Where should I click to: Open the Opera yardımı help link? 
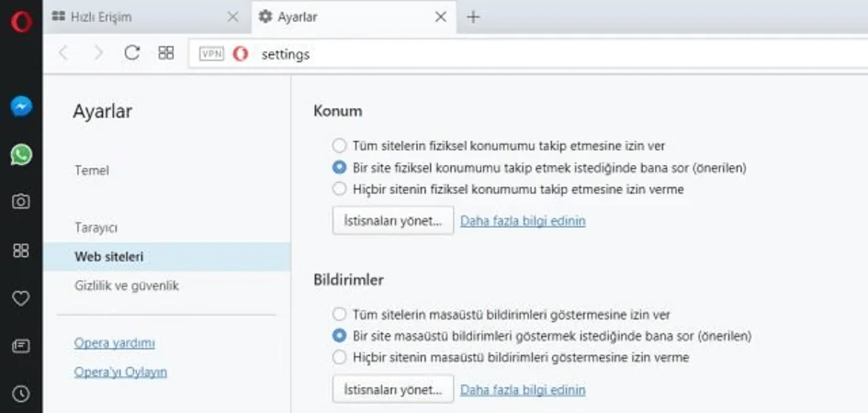(114, 343)
